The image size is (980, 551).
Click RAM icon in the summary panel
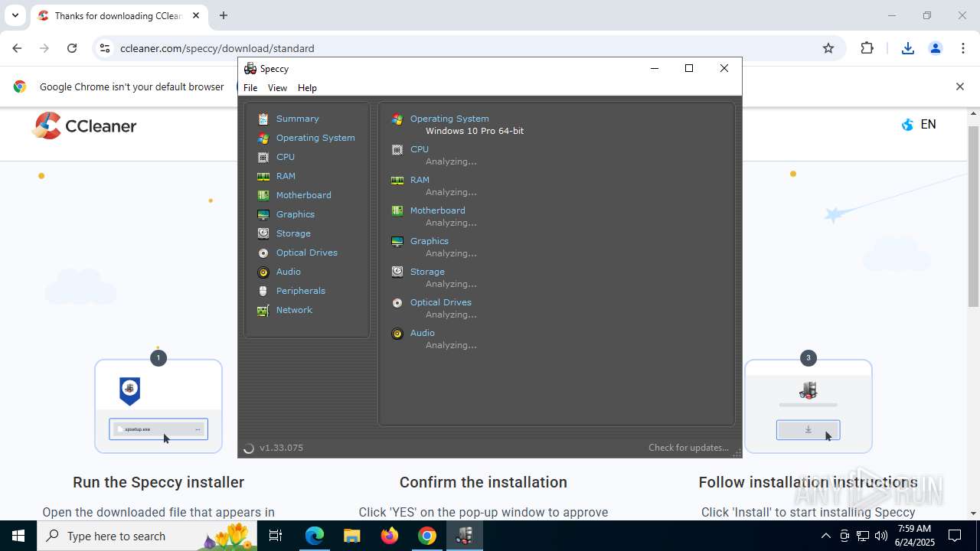[397, 180]
